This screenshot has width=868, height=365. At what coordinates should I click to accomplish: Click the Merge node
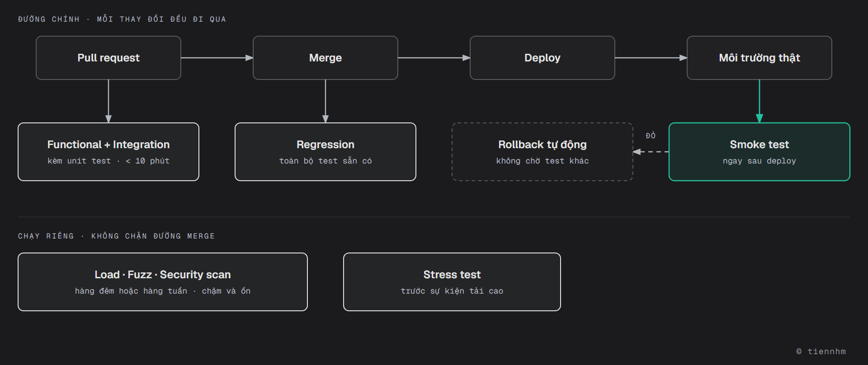click(325, 58)
